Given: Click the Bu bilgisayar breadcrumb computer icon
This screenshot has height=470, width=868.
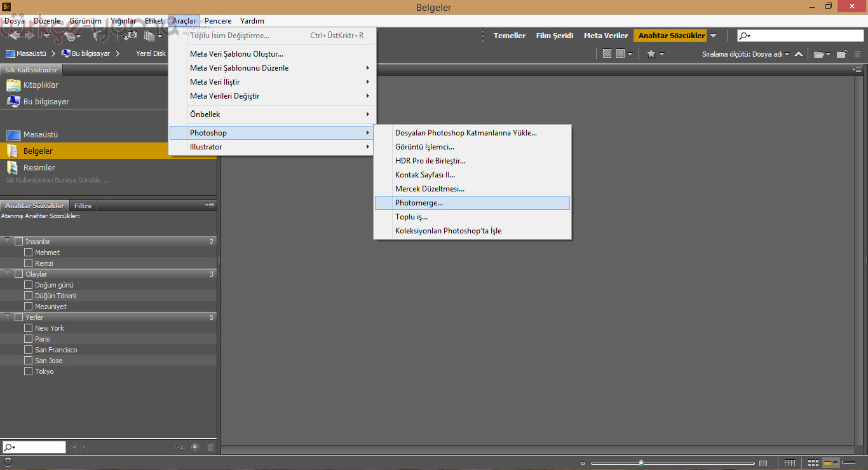Looking at the screenshot, I should tap(66, 53).
